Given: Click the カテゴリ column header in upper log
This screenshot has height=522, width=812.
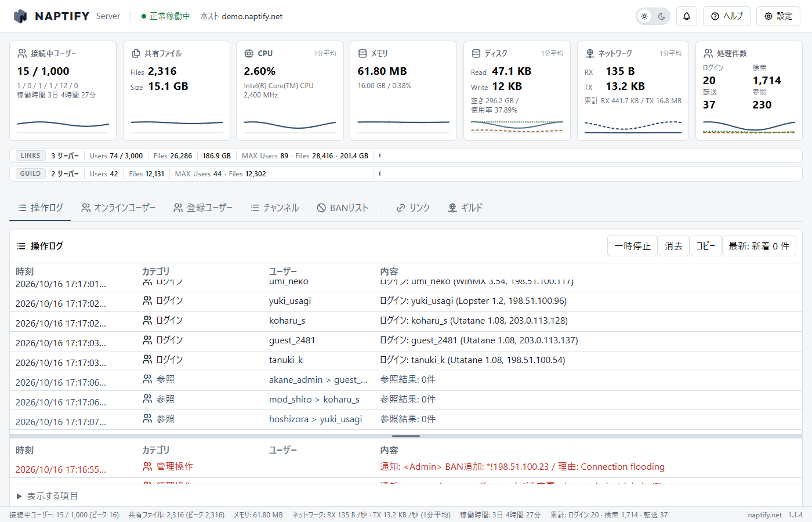Looking at the screenshot, I should click(156, 271).
